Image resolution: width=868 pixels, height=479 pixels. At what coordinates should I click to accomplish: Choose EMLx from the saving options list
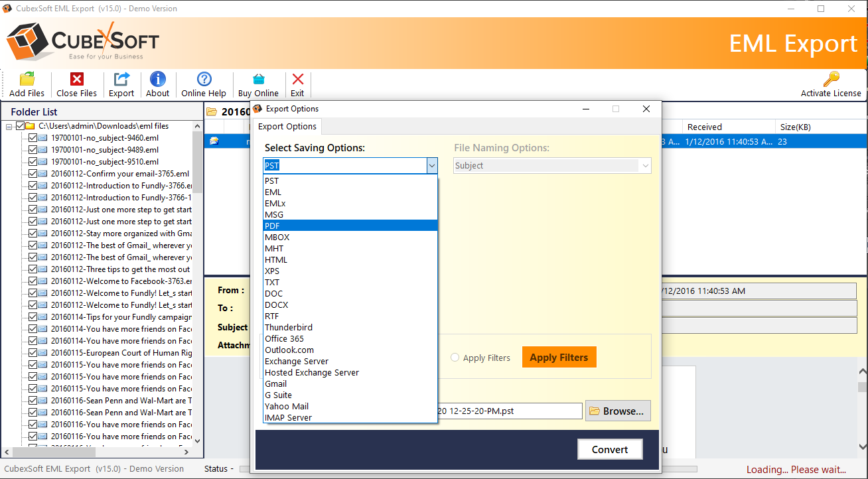pyautogui.click(x=350, y=203)
